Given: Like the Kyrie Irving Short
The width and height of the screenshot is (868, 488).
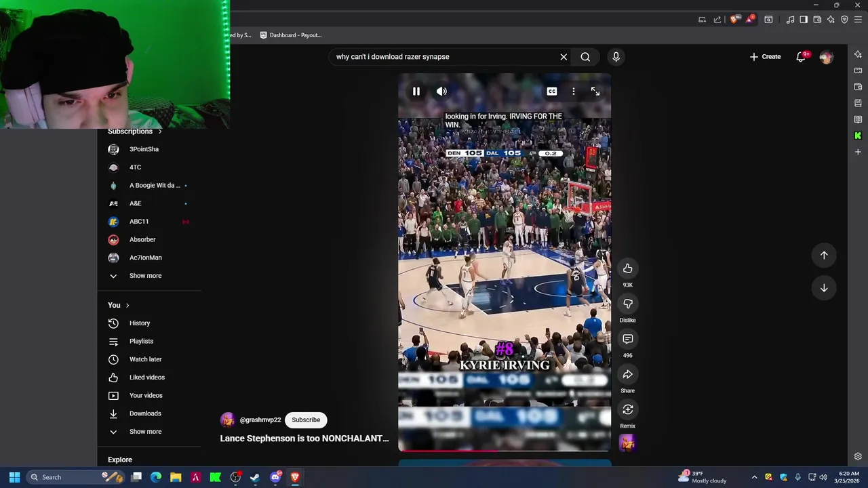Looking at the screenshot, I should [628, 268].
